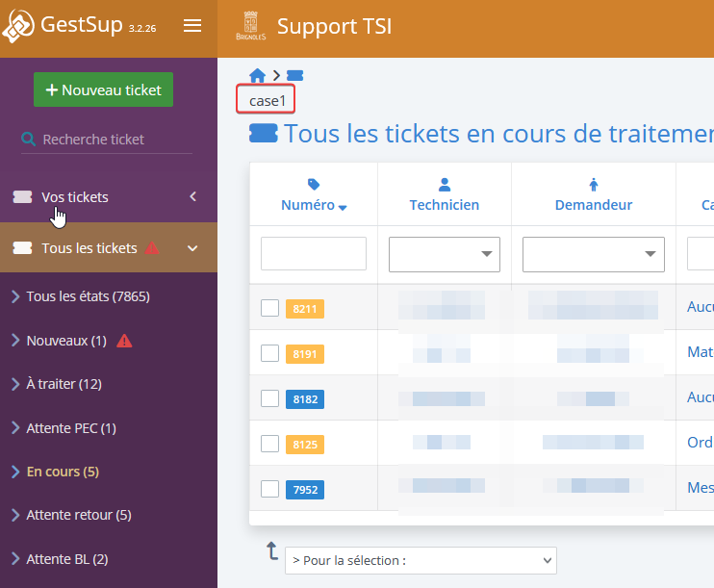Click chevron before Attente PEC (1)
The image size is (714, 588).
pyautogui.click(x=15, y=428)
